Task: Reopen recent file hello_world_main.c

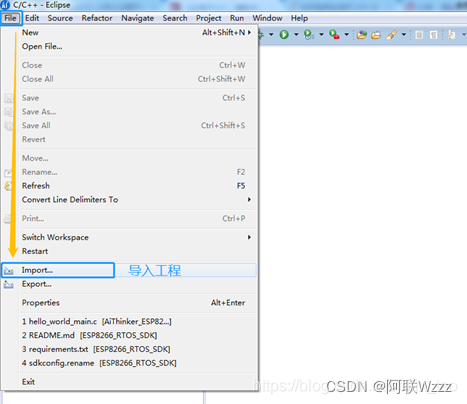Action: [x=137, y=321]
